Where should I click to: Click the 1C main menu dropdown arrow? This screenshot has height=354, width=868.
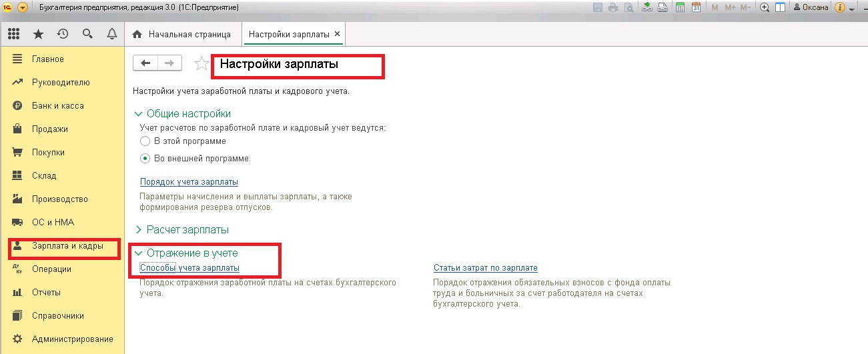click(23, 7)
